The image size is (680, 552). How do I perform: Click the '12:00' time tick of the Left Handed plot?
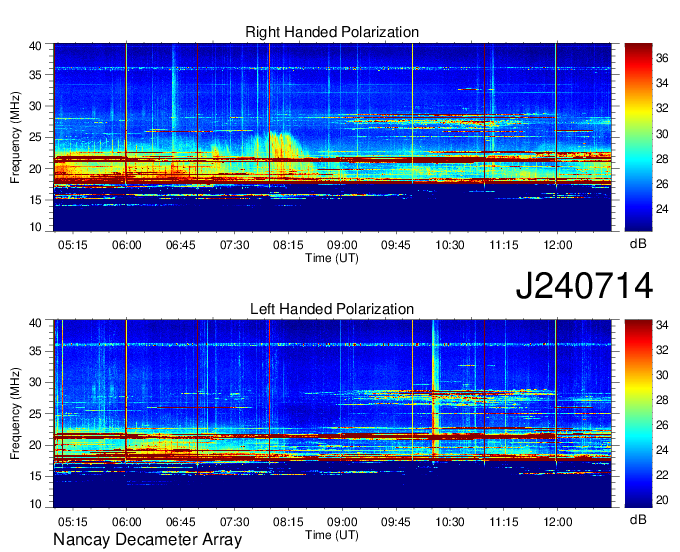click(558, 522)
